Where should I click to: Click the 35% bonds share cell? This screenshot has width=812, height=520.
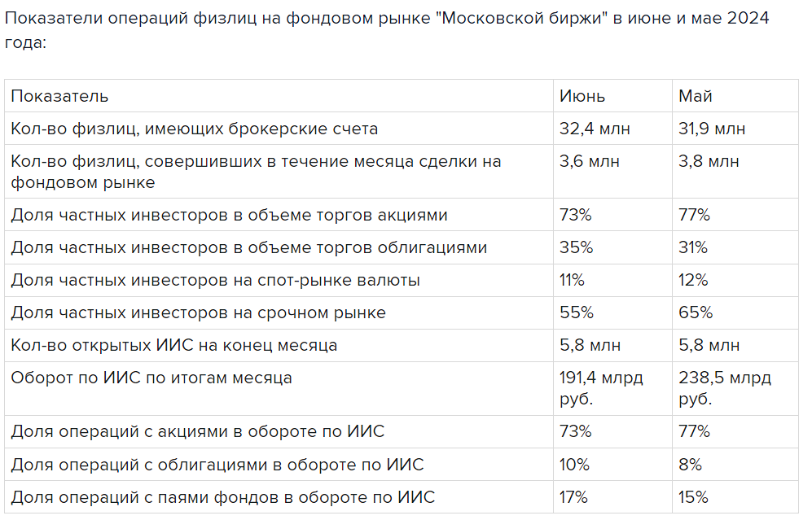coord(576,247)
